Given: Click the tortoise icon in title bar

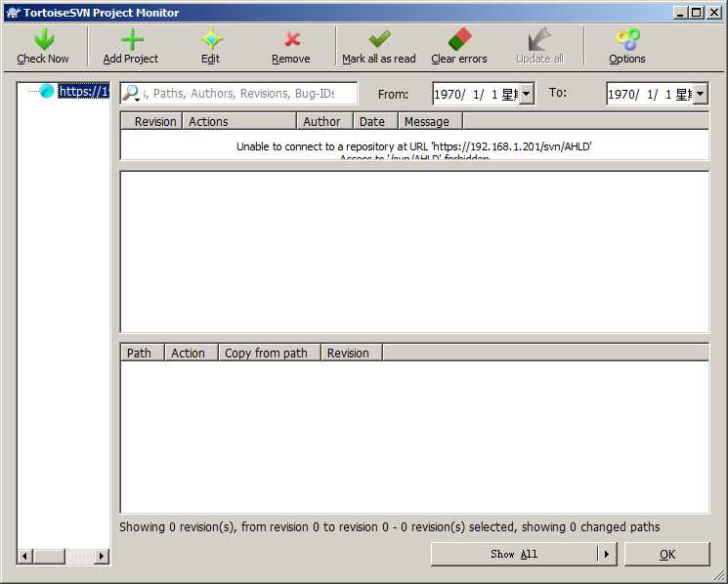Looking at the screenshot, I should tap(13, 13).
